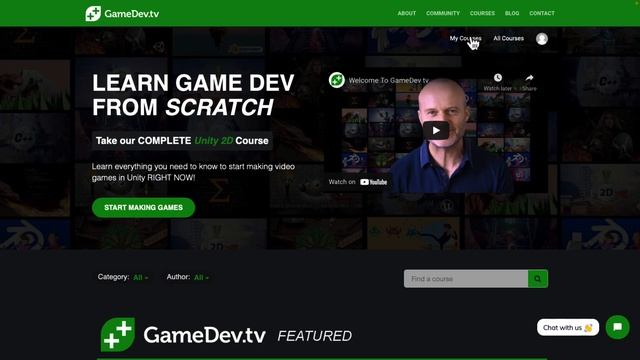Open the COURSES menu item
The width and height of the screenshot is (640, 360).
point(482,13)
